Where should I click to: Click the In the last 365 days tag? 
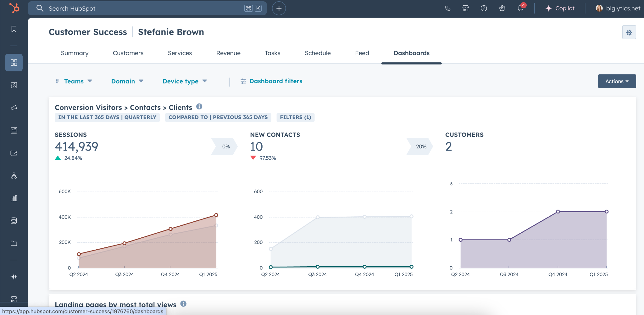107,117
